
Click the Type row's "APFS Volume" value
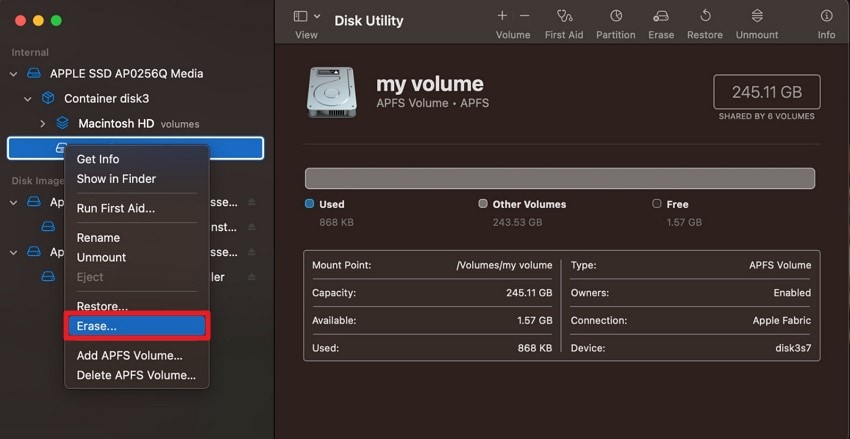click(x=780, y=265)
